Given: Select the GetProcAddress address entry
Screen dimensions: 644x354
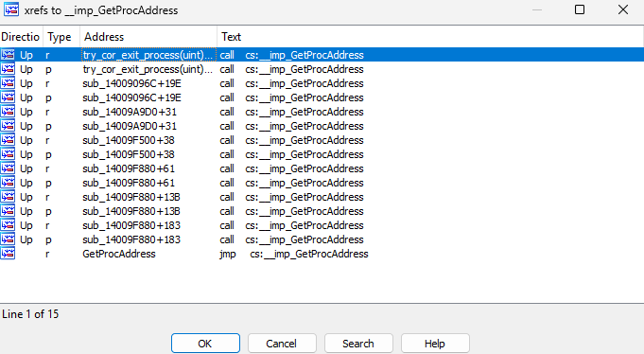Looking at the screenshot, I should point(119,254).
